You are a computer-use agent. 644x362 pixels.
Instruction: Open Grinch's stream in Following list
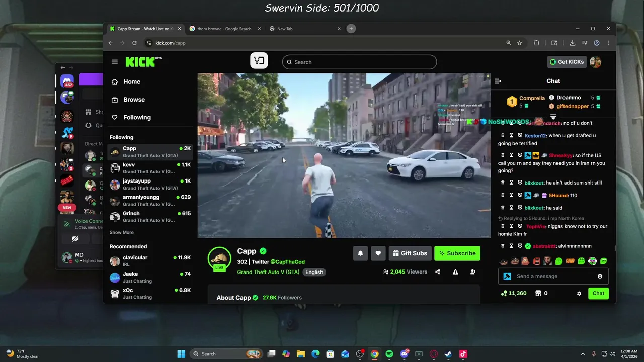coord(150,216)
